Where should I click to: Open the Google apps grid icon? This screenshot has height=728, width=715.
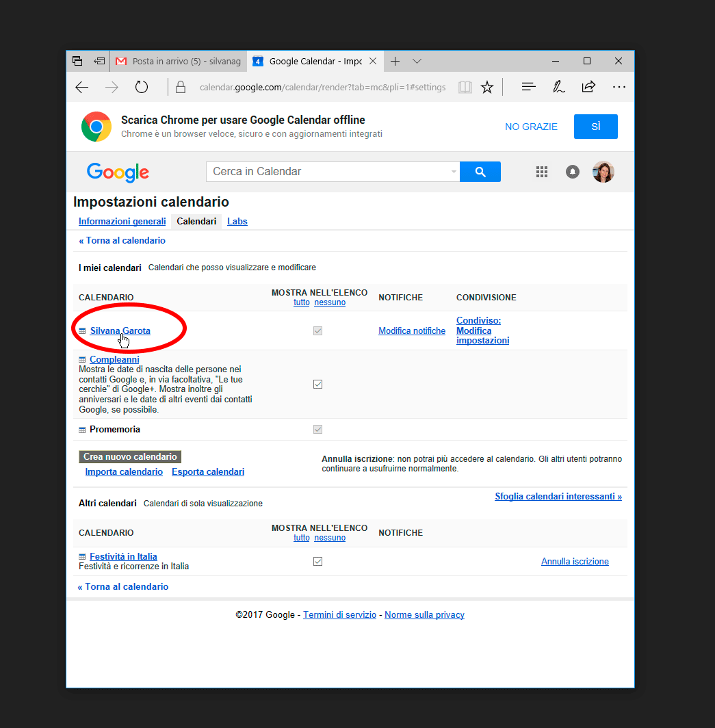[542, 172]
